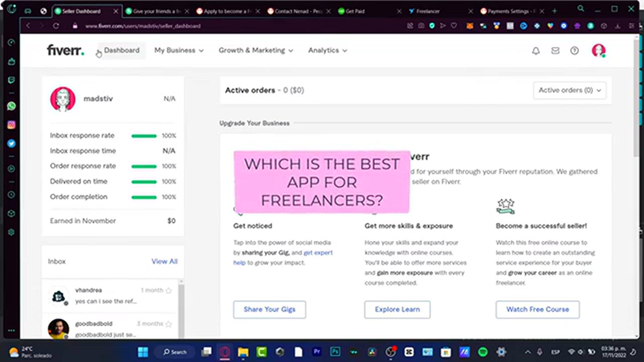Go back with the browser back arrow
The height and width of the screenshot is (362, 644).
(x=28, y=26)
